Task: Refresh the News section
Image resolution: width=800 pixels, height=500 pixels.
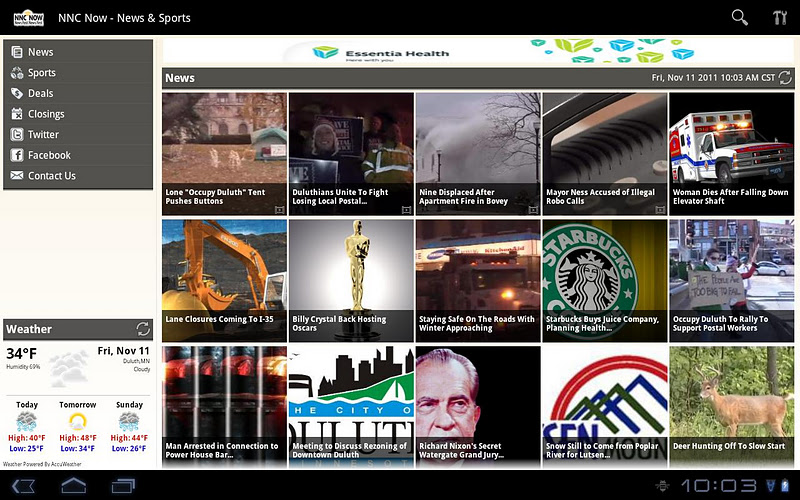Action: pos(785,78)
